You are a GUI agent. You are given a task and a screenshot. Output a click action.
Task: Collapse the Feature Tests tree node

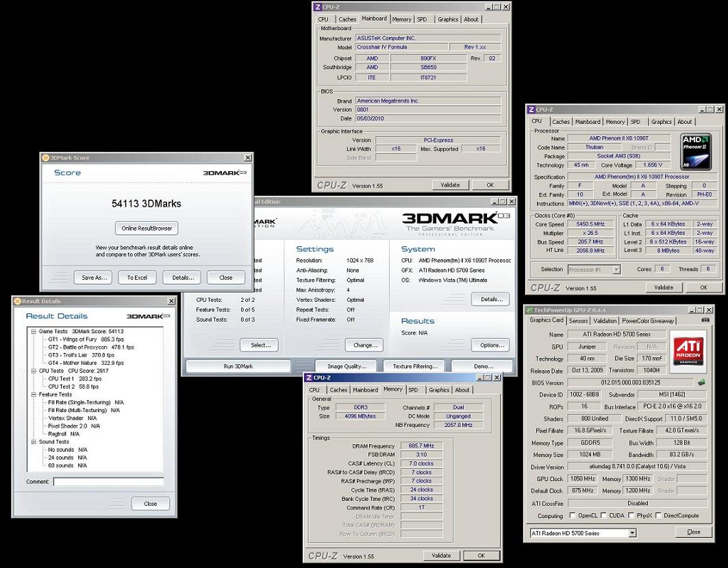(34, 394)
